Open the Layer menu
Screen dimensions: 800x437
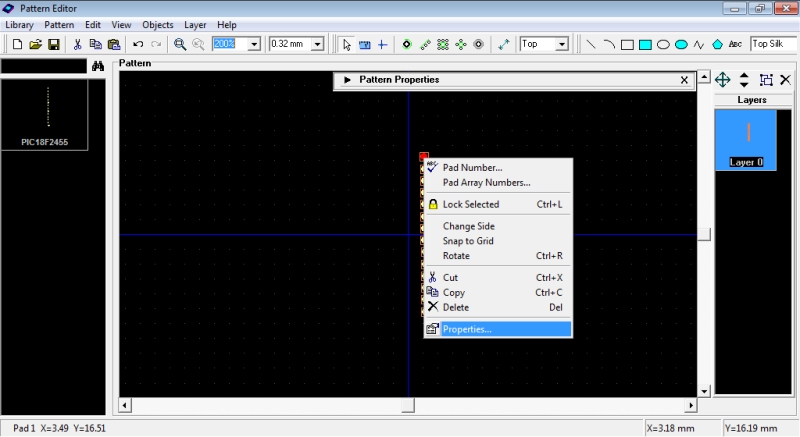click(x=195, y=24)
